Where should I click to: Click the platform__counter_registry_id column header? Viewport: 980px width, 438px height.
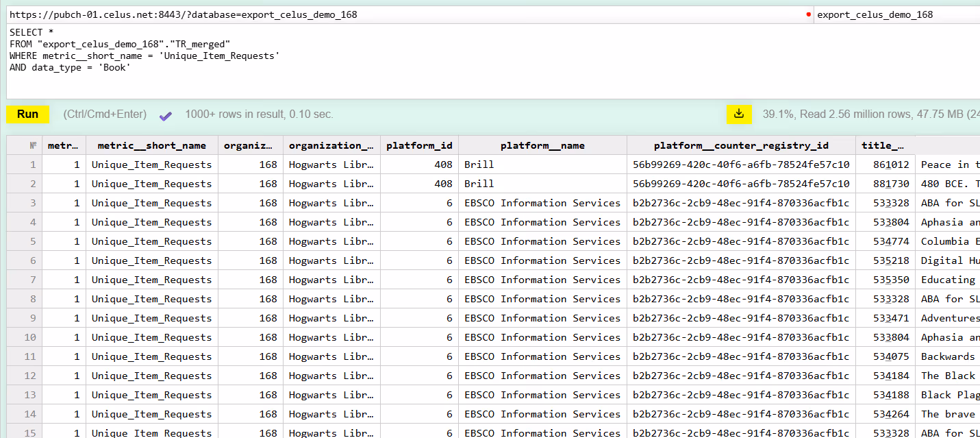click(x=741, y=145)
